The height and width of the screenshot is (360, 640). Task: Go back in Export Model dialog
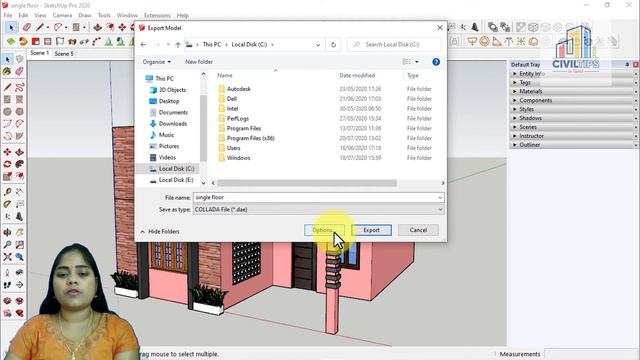tap(143, 44)
